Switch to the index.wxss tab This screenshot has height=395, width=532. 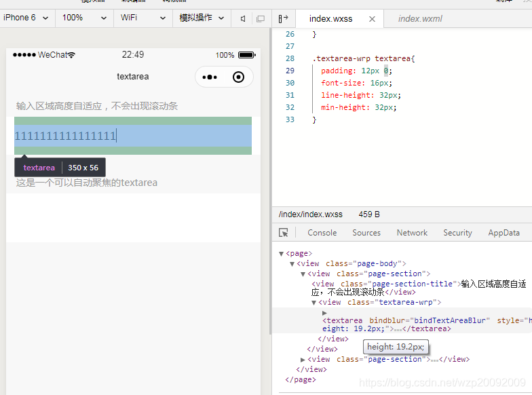pyautogui.click(x=330, y=19)
